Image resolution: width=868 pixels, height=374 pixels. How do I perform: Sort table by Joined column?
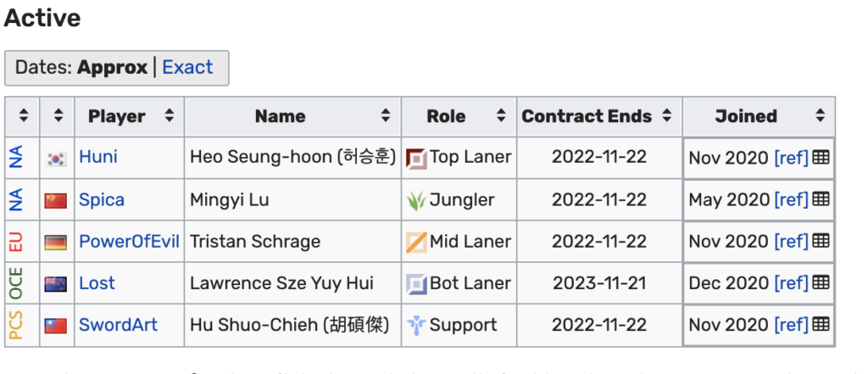[x=820, y=116]
